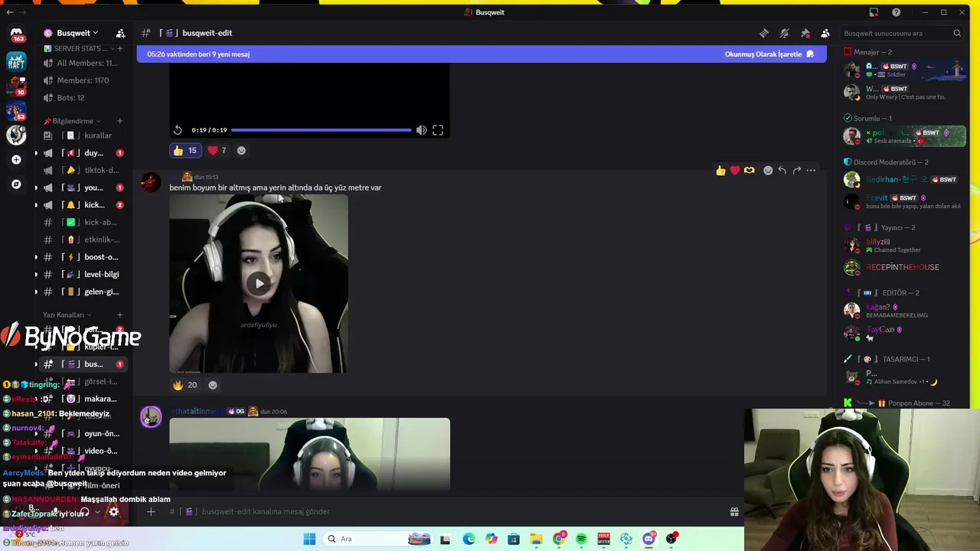Open the RAFT server icon
This screenshot has width=980, height=551.
coord(16,63)
